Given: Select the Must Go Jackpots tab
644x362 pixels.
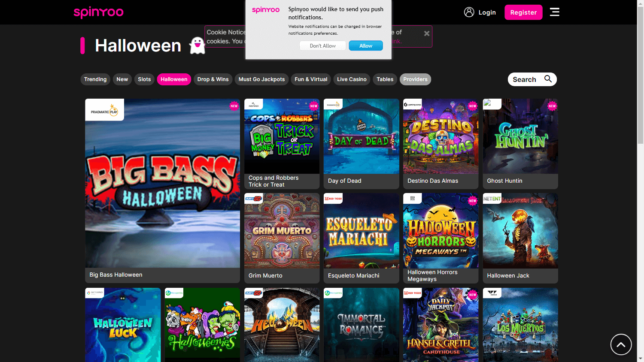Looking at the screenshot, I should click(261, 79).
